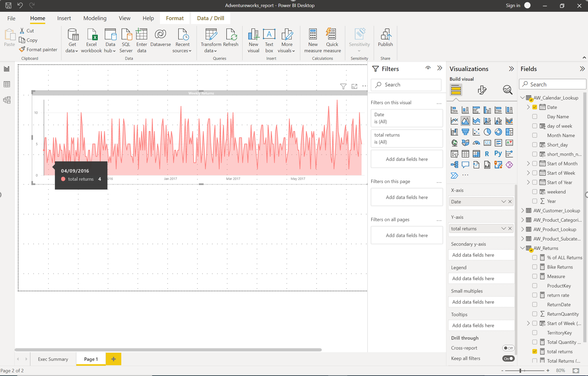Open Dataverse connector
The width and height of the screenshot is (588, 376).
coord(160,38)
